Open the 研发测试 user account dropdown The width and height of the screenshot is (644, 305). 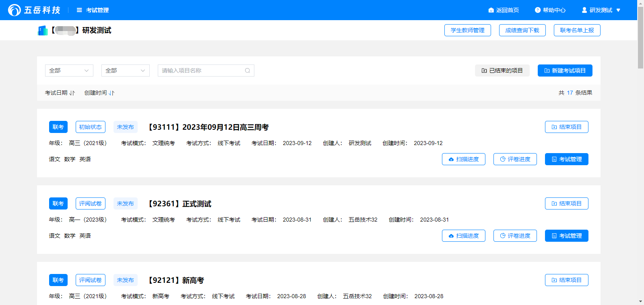(601, 10)
